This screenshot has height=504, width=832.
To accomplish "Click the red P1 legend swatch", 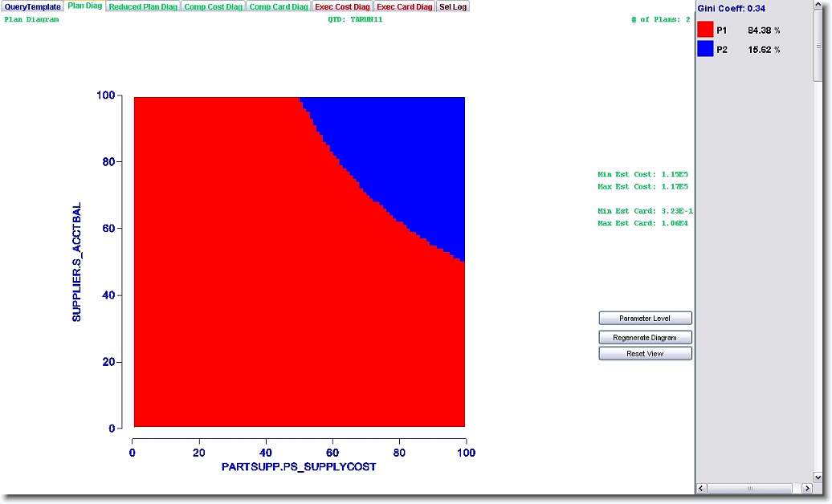I will tap(705, 30).
